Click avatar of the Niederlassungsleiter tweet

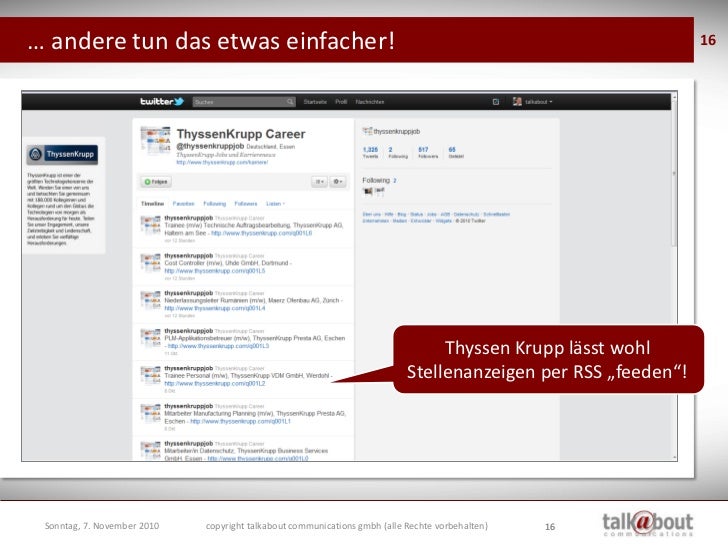tap(150, 300)
